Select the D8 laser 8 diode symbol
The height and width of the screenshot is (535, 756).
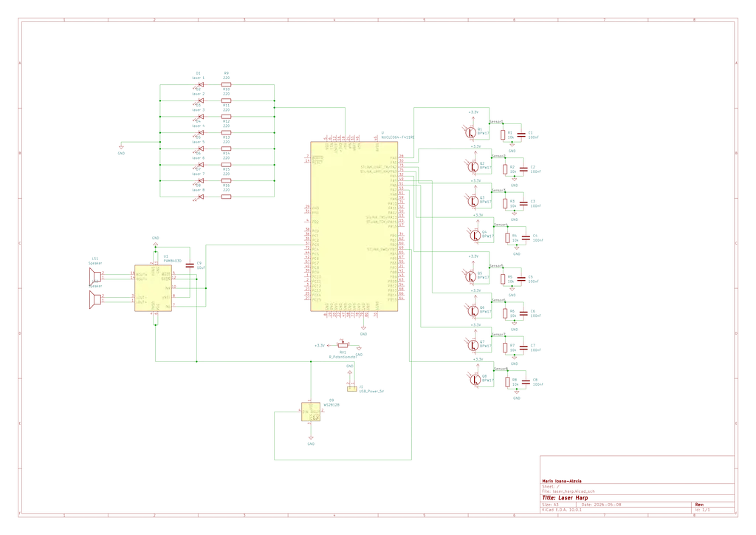point(201,197)
